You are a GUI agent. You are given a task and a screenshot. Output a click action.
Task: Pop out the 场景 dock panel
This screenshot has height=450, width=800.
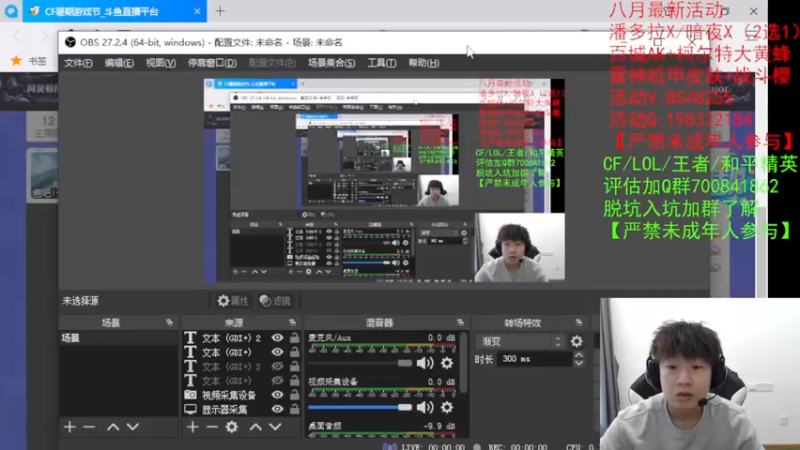(169, 322)
